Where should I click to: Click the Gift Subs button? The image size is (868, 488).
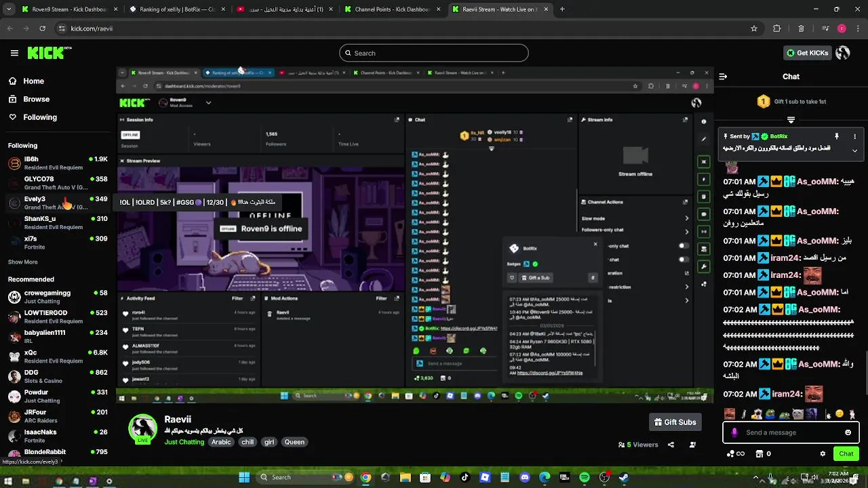pyautogui.click(x=675, y=422)
